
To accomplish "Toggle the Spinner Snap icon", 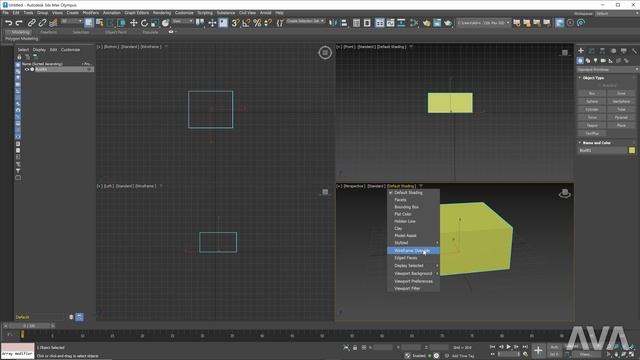I will pos(268,23).
